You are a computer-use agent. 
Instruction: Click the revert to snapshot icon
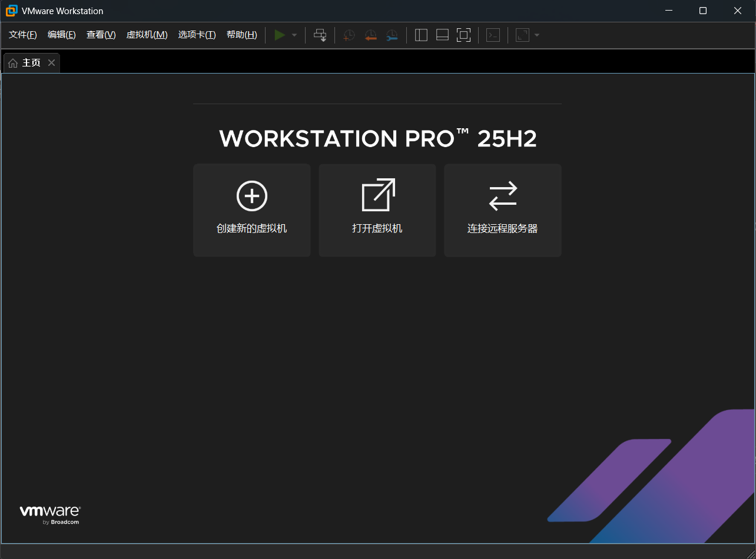coord(370,35)
